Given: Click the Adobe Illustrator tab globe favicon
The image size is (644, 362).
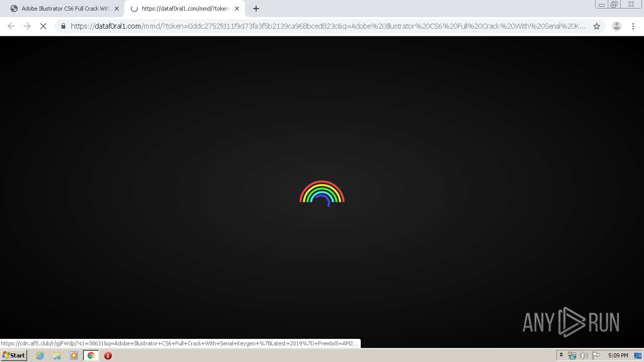Looking at the screenshot, I should (14, 9).
